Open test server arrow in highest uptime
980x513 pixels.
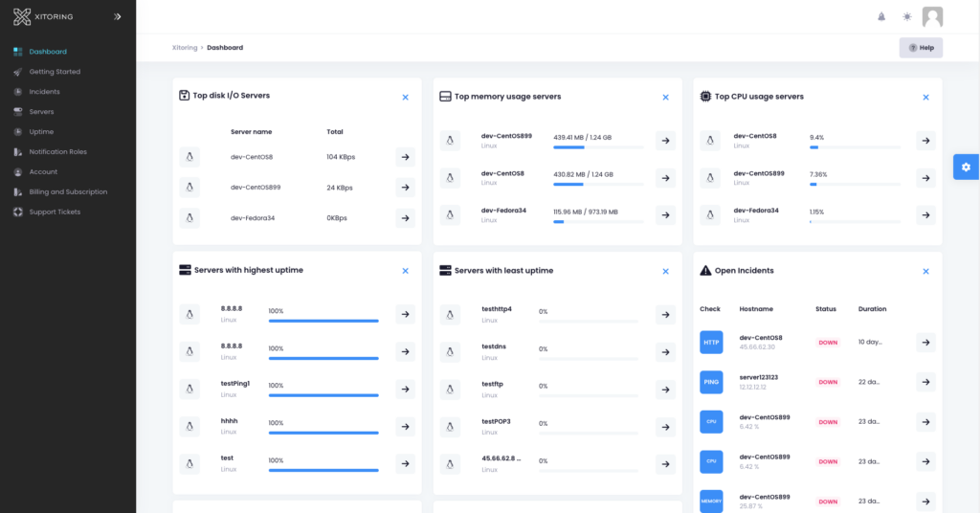[x=406, y=463]
